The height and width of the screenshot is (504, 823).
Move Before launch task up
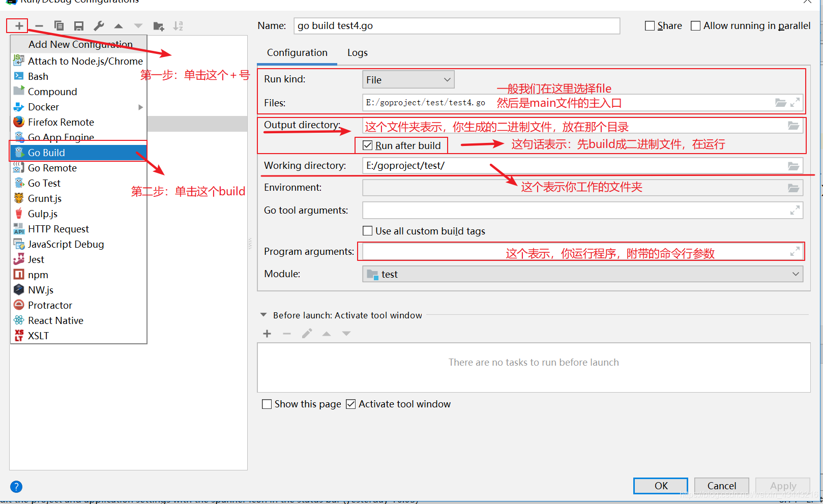coord(327,334)
